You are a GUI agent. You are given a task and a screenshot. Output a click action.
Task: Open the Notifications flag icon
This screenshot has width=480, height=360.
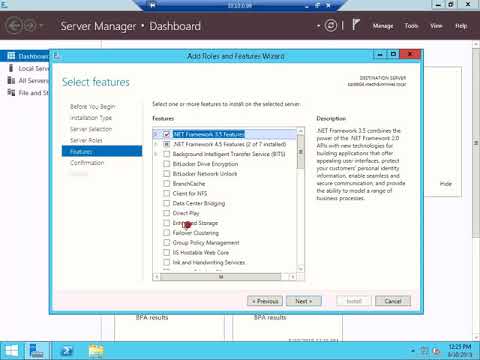(356, 25)
